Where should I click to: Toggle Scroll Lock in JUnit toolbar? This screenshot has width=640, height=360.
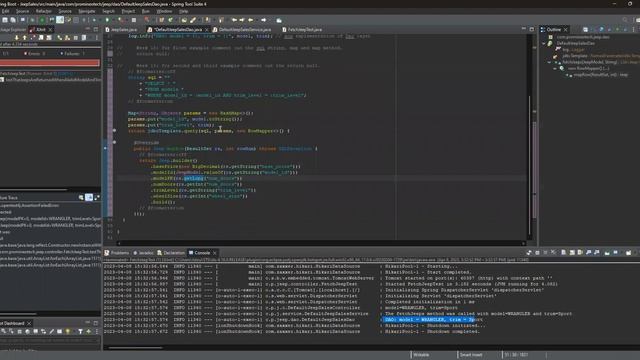(49, 38)
